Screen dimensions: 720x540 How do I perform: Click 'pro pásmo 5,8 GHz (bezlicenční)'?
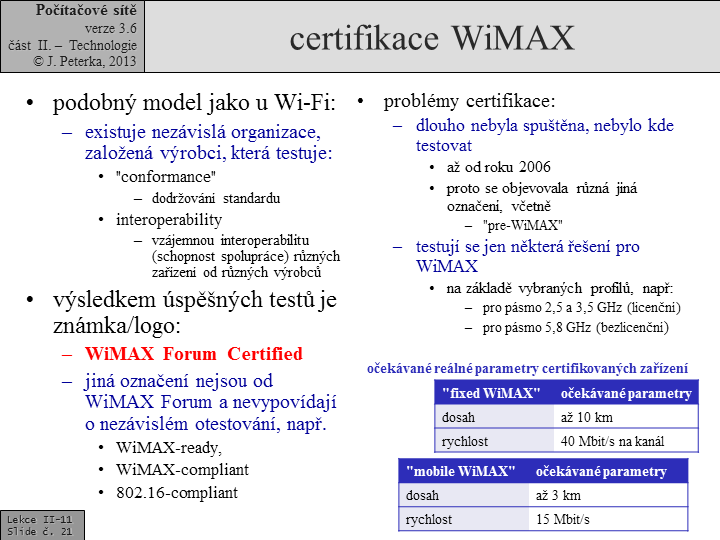tap(575, 327)
